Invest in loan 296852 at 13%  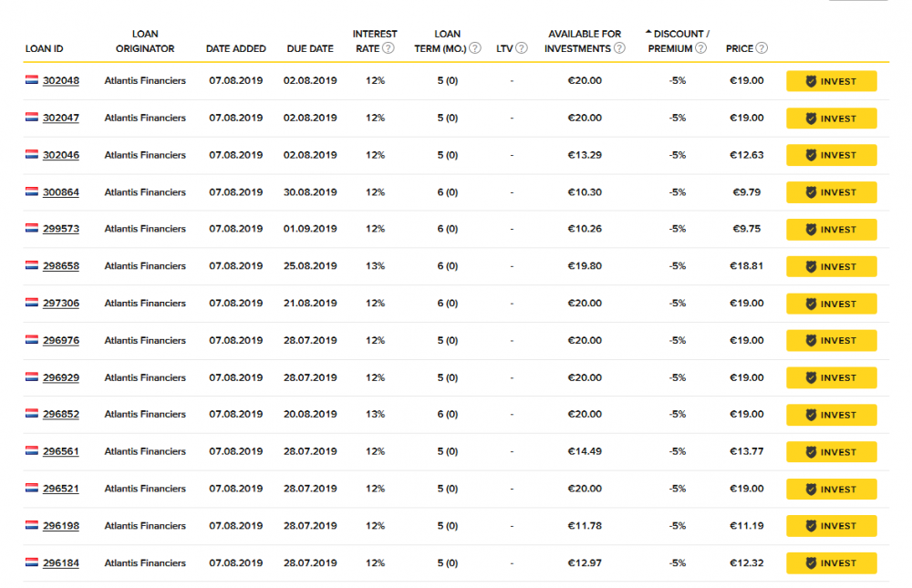click(x=831, y=415)
